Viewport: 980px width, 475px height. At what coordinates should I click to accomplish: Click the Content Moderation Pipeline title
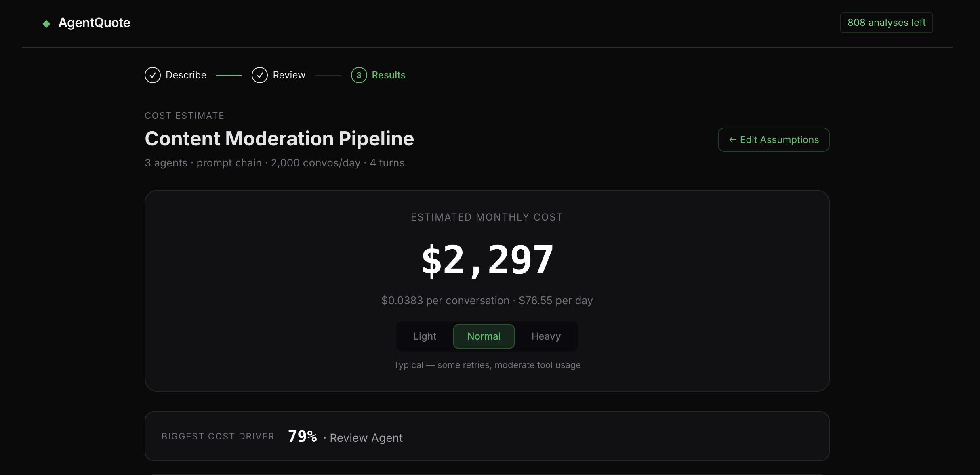279,139
